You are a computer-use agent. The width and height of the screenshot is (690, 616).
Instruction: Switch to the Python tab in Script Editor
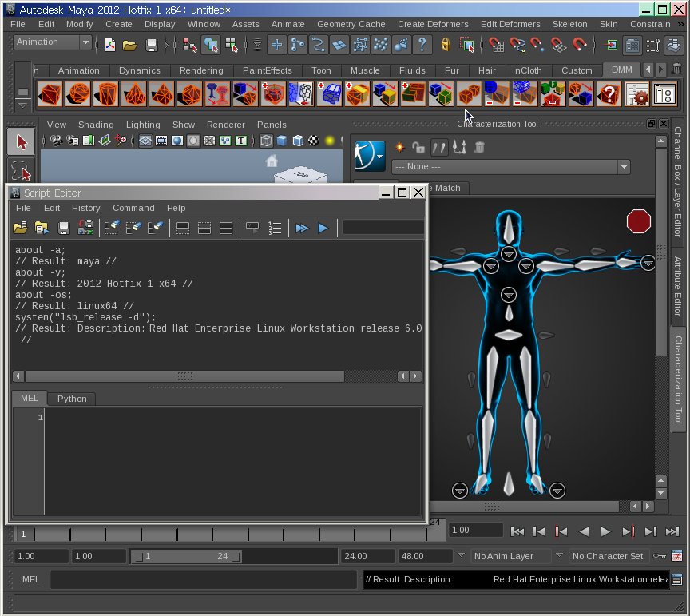(x=72, y=399)
